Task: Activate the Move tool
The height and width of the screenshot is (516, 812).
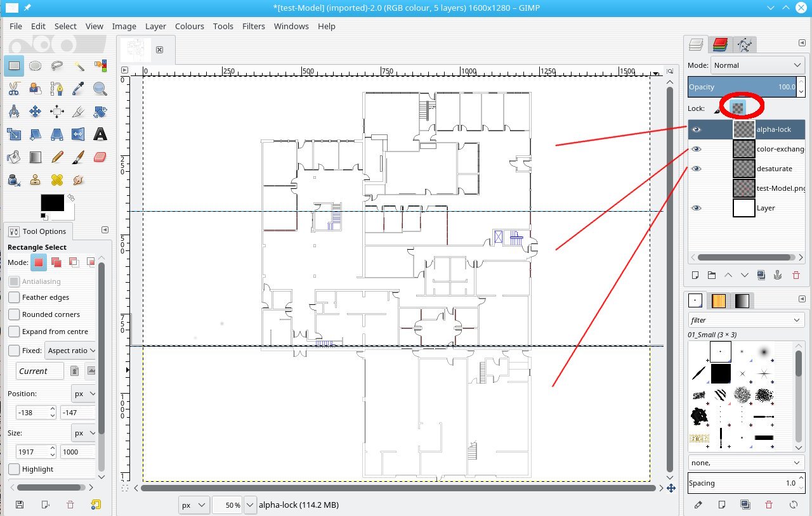Action: click(x=36, y=112)
